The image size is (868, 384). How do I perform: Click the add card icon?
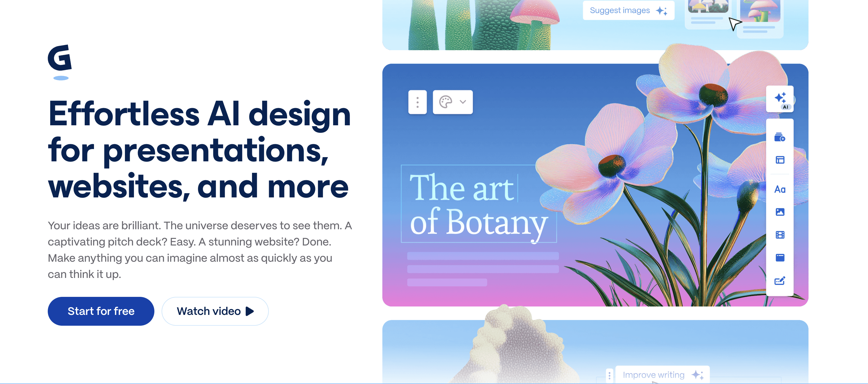(x=779, y=137)
